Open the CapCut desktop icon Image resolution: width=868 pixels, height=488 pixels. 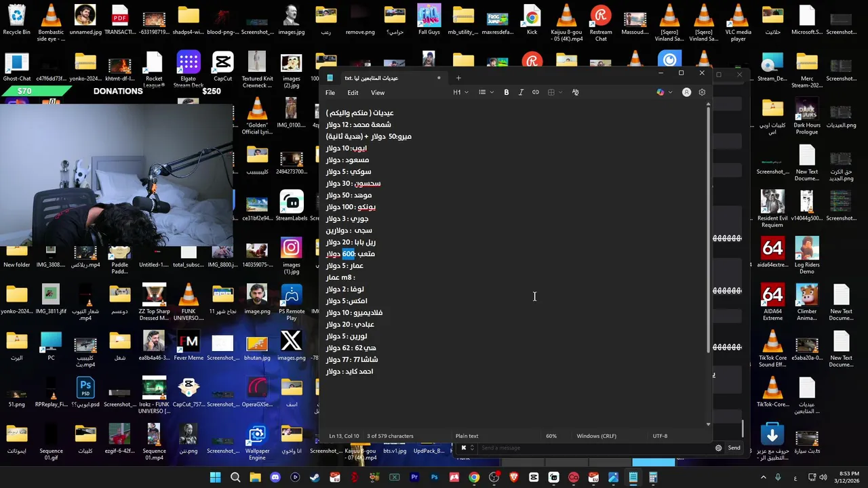pos(222,67)
